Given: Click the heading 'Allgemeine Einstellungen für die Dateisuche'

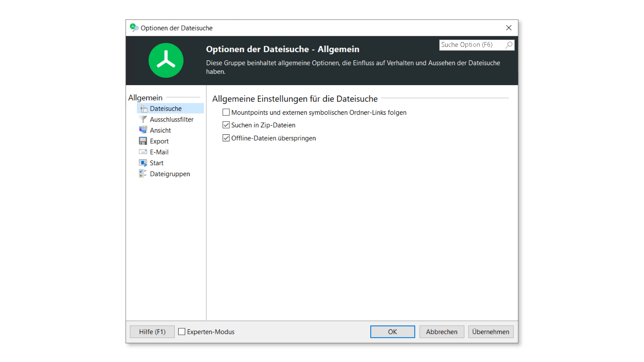Looking at the screenshot, I should pos(295,99).
